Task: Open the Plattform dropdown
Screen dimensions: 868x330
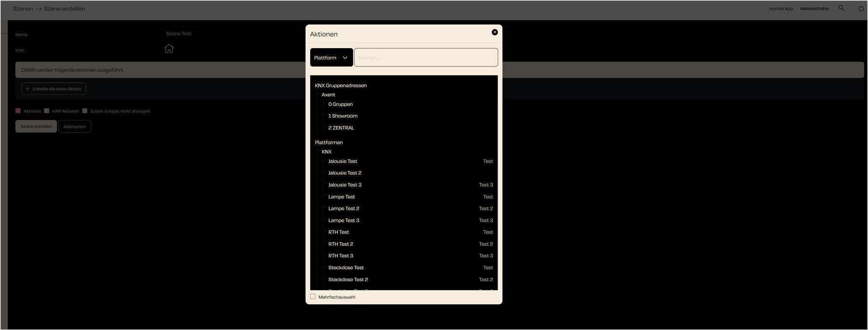Action: pos(331,57)
